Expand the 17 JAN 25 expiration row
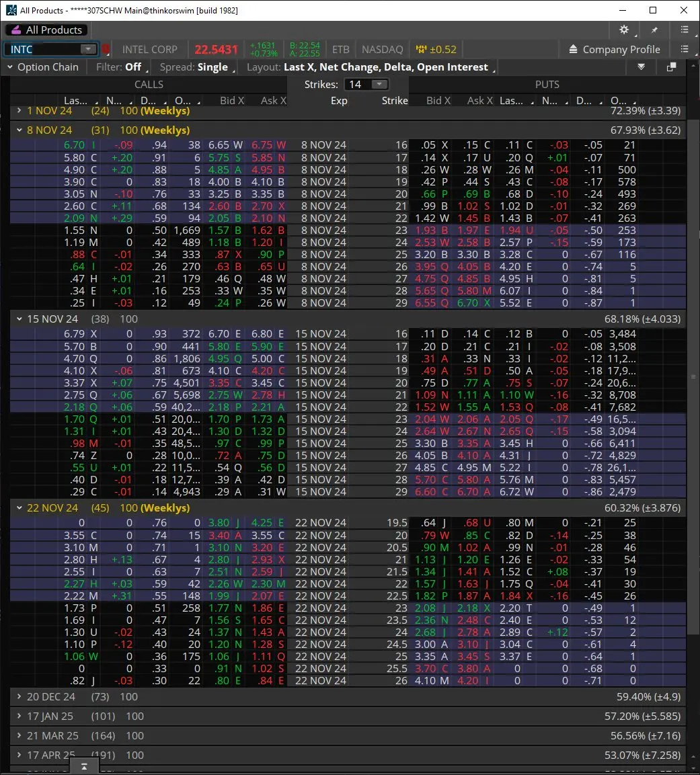The width and height of the screenshot is (700, 775). click(x=19, y=716)
